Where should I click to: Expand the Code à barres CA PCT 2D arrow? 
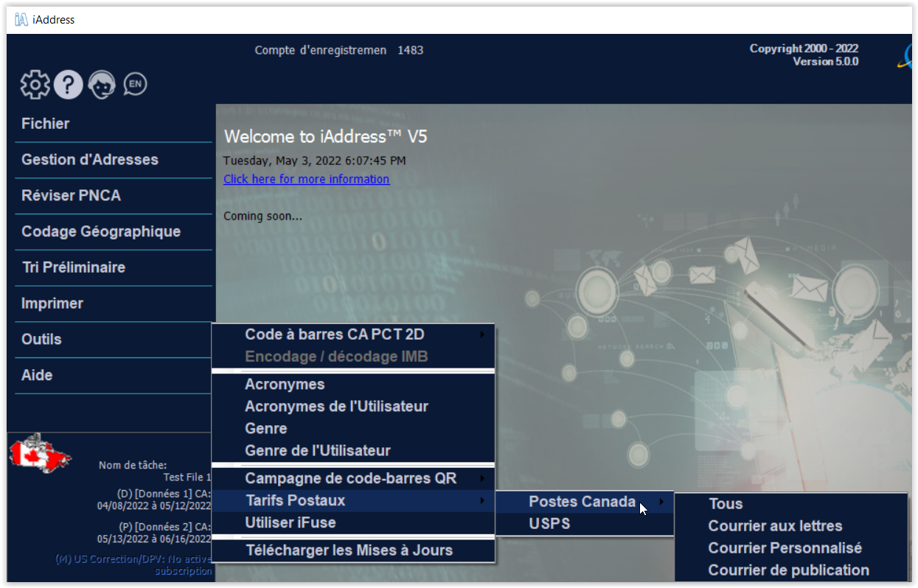[482, 335]
